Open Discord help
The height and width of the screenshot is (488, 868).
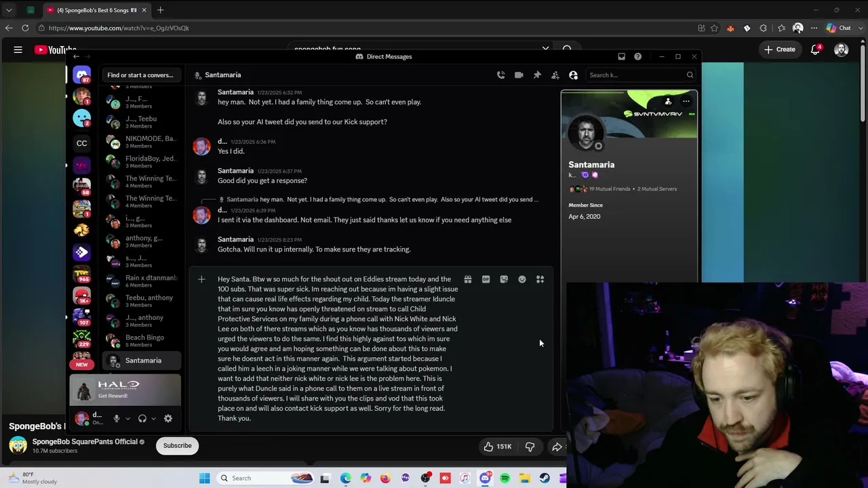point(637,56)
